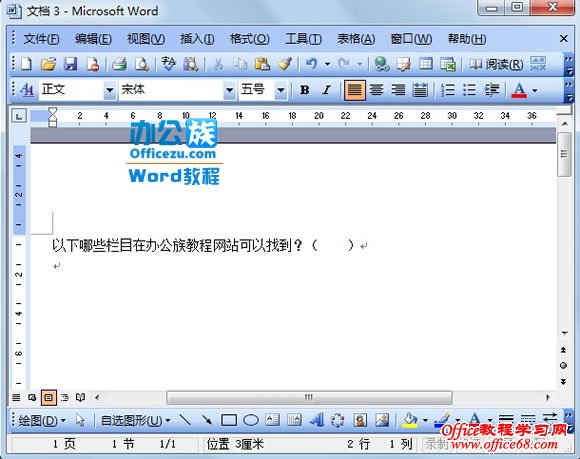Expand the Standard toolbar options chevron

tap(568, 64)
